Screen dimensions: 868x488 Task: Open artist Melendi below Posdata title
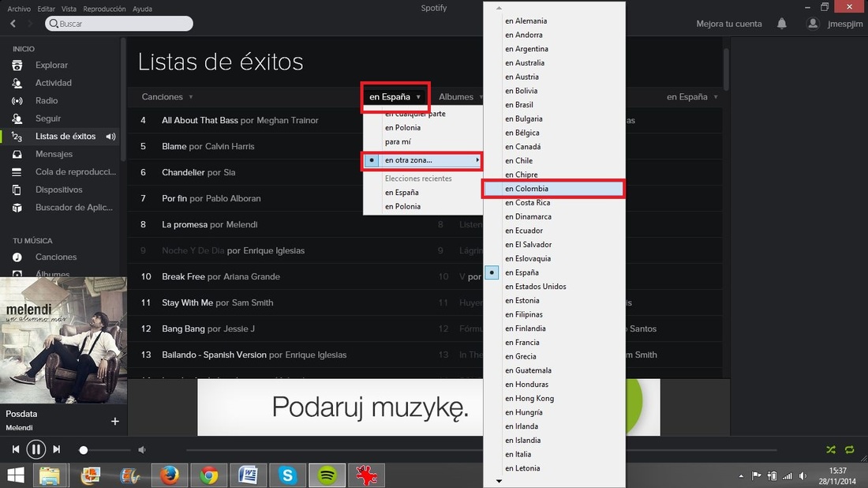coord(19,428)
